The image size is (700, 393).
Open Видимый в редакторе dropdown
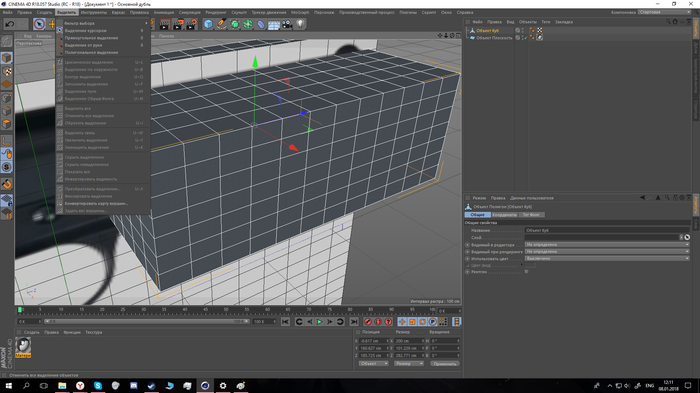607,244
